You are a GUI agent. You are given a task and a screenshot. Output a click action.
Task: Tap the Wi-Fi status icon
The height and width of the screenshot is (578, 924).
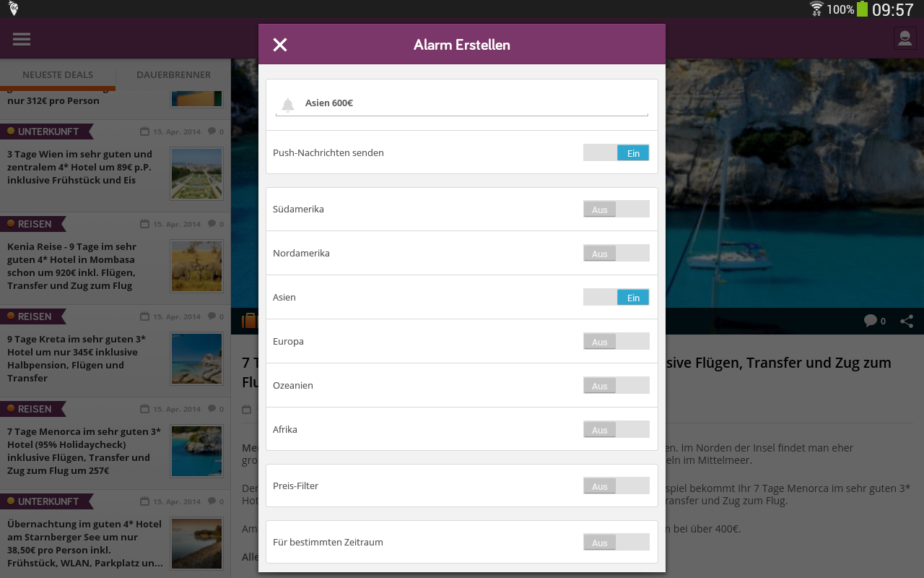816,9
